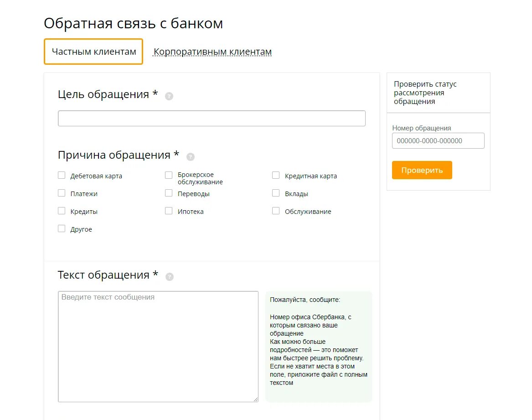Select the Обслуживание checkbox

[276, 211]
